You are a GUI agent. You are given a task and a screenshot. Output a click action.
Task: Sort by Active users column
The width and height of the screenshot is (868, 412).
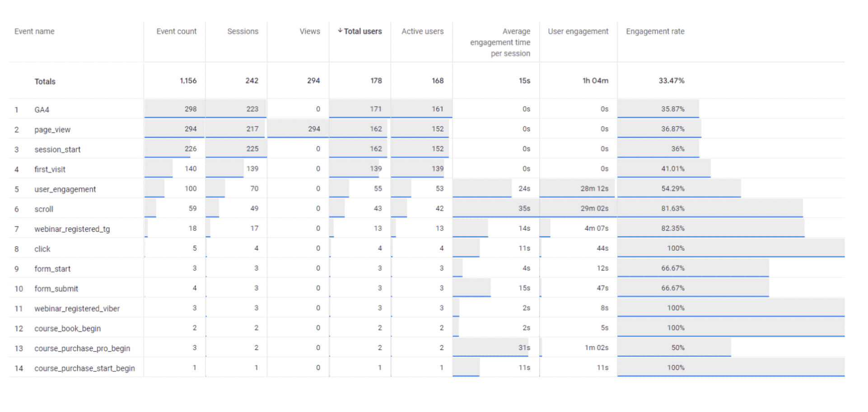tap(422, 32)
